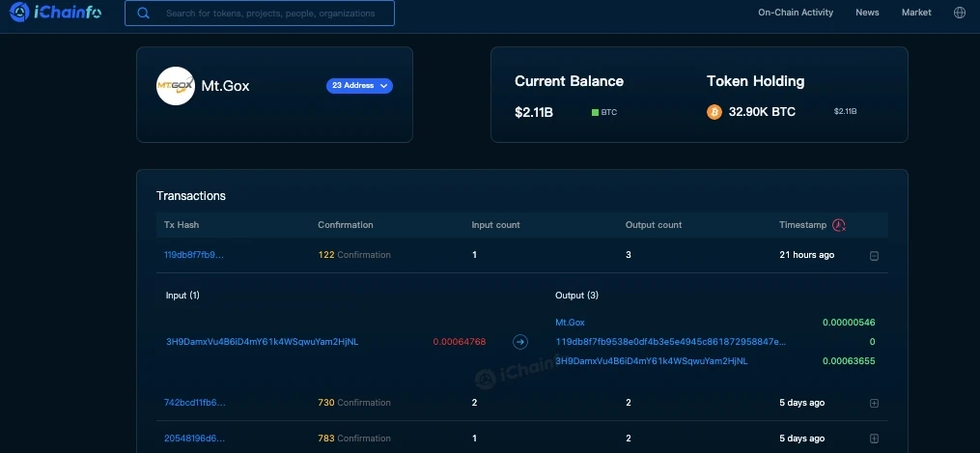
Task: Click the orange Bitcoin token icon
Action: pos(714,112)
